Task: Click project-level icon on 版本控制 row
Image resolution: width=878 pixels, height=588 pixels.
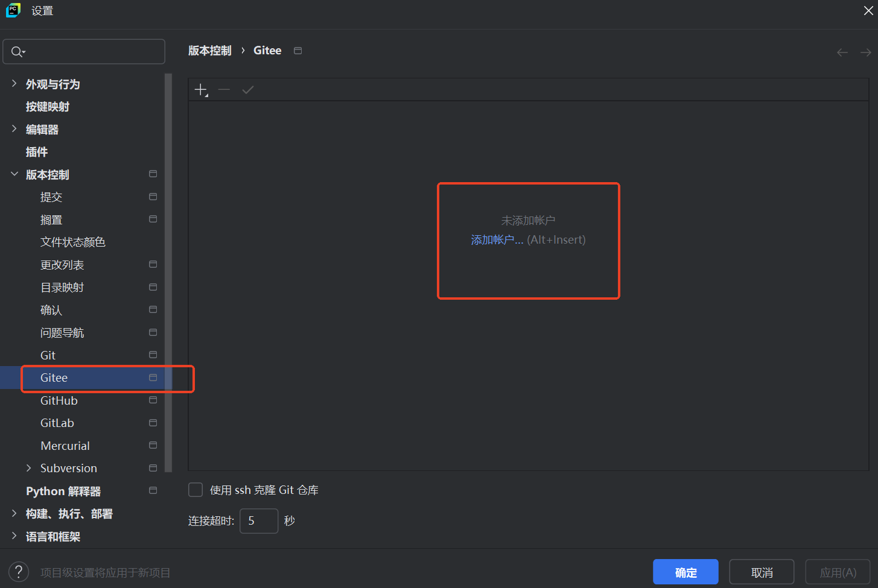Action: [x=153, y=174]
